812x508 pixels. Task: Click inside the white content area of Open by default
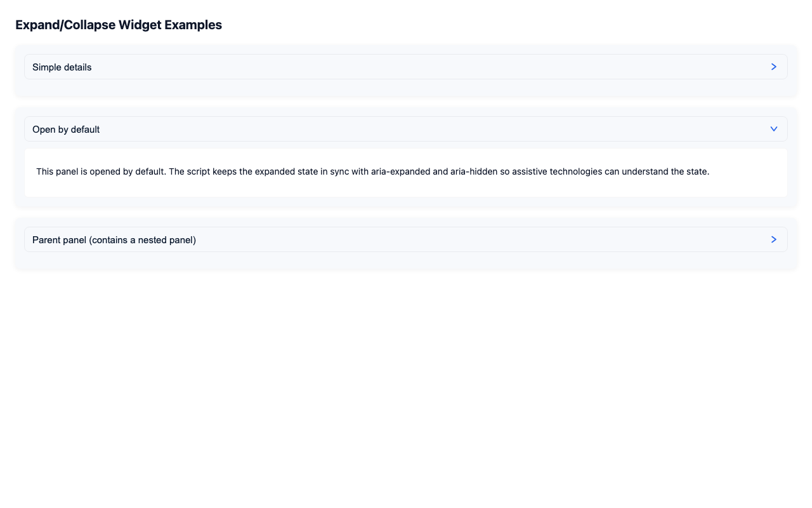click(x=405, y=173)
